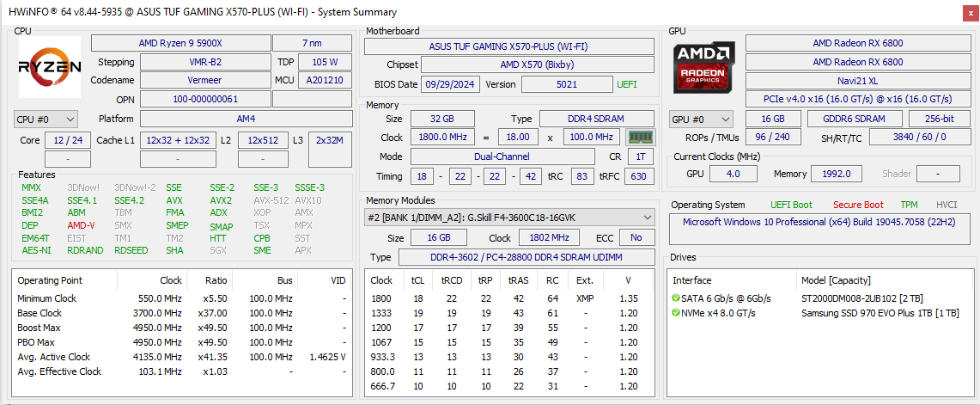This screenshot has width=980, height=405.
Task: Select the Samsung SSD 970 EVO Plus drive
Action: [880, 313]
